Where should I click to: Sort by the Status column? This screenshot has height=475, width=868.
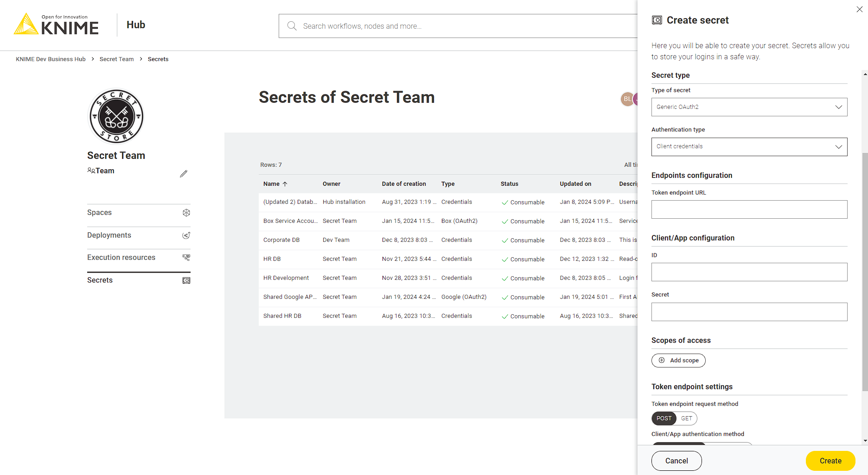click(x=510, y=184)
